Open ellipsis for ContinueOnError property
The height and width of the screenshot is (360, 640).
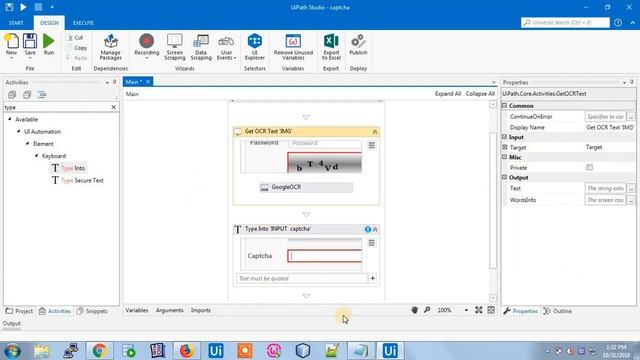[631, 117]
